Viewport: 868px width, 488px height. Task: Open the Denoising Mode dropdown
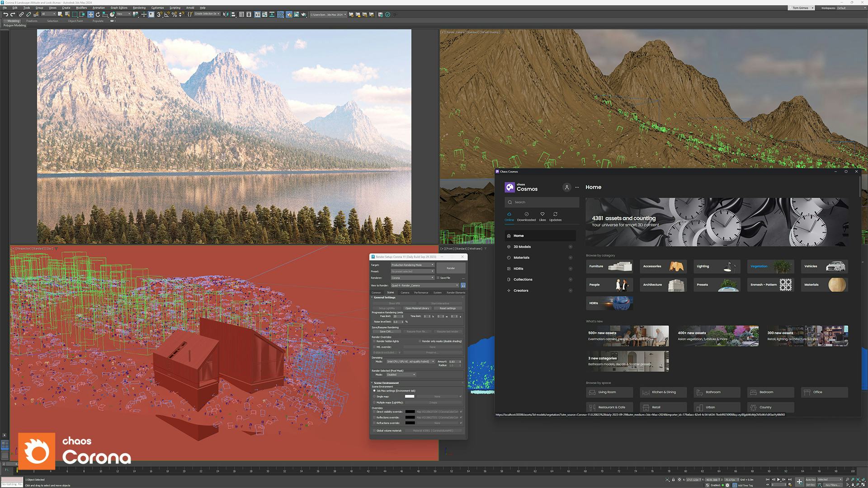410,361
